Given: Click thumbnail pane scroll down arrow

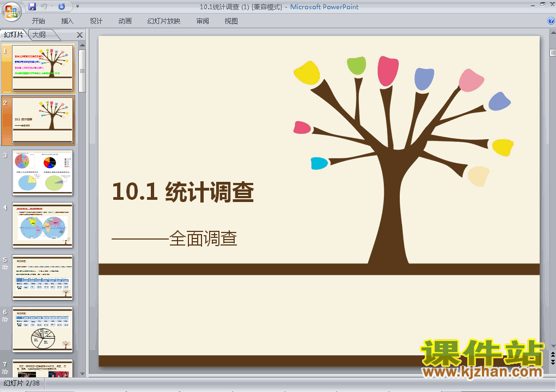Looking at the screenshot, I should [82, 373].
